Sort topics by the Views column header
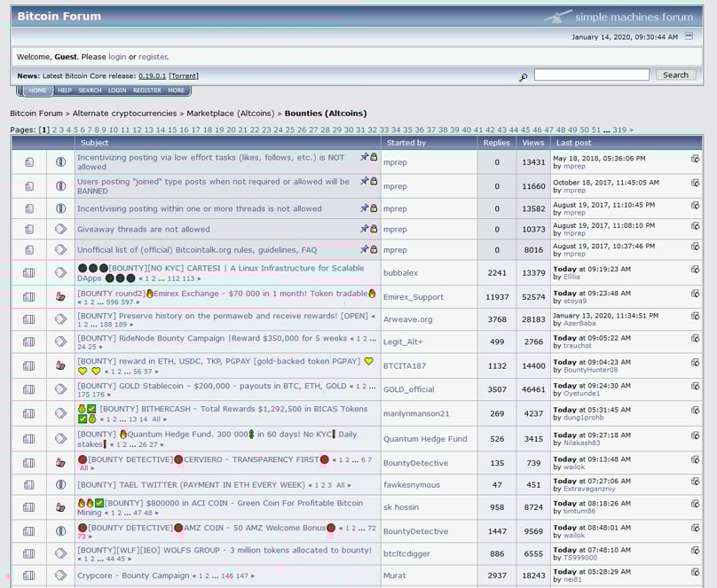The image size is (717, 588). (533, 142)
